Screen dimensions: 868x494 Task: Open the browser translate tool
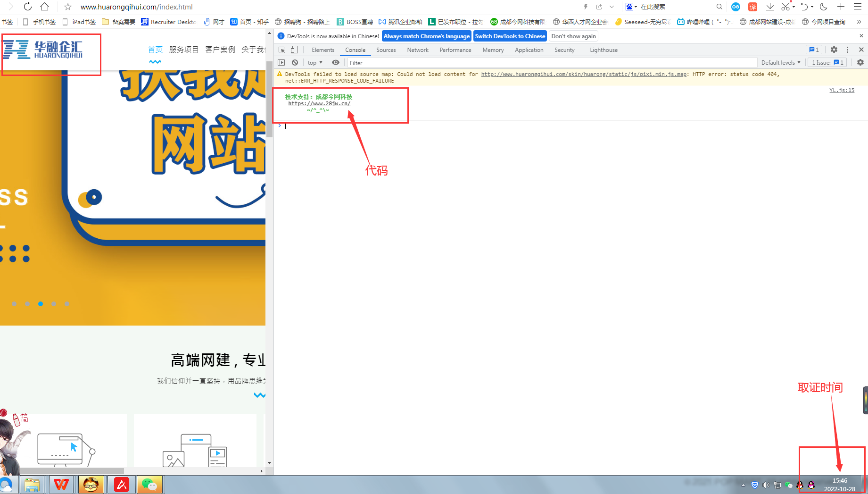point(753,7)
